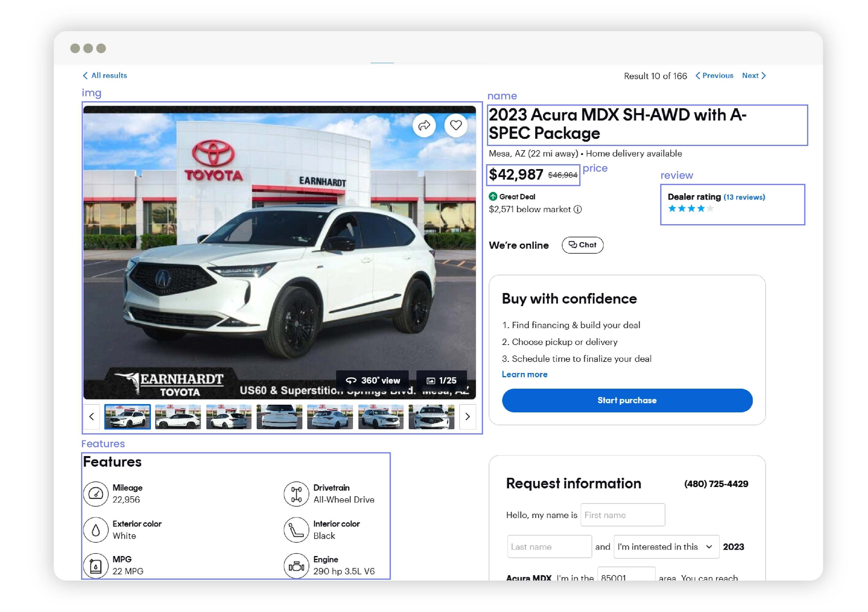
Task: Select the first highlighted car thumbnail
Action: (x=127, y=417)
